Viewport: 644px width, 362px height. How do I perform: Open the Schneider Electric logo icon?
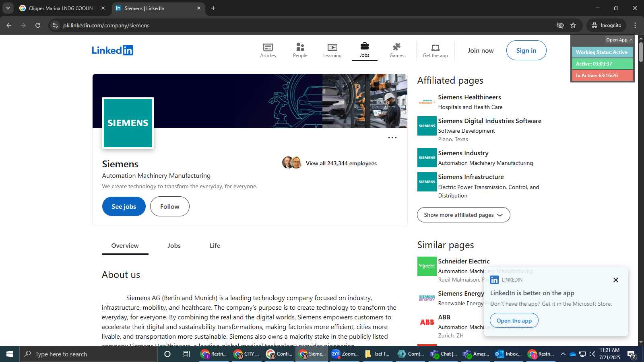(x=427, y=266)
